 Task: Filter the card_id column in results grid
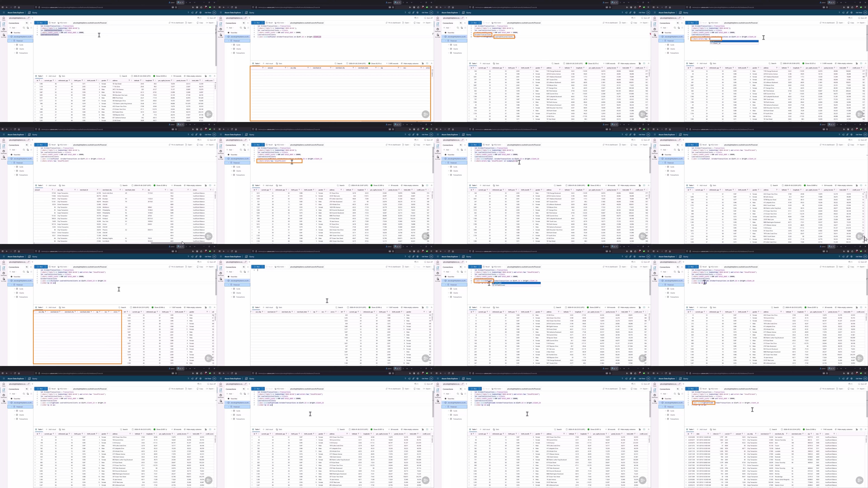click(x=731, y=434)
